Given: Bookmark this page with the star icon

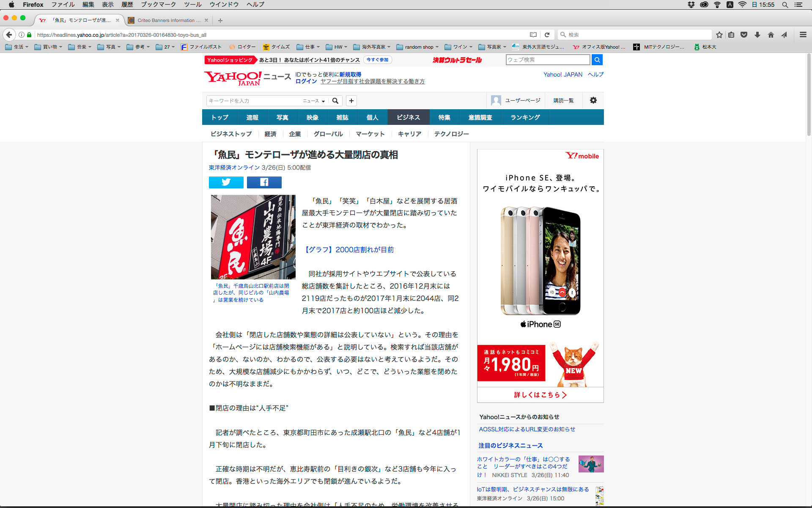Looking at the screenshot, I should click(719, 35).
